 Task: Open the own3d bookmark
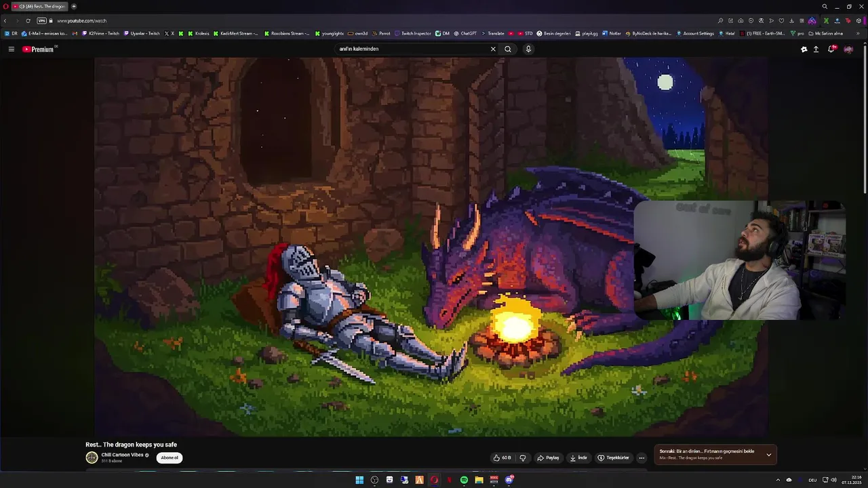(x=357, y=33)
